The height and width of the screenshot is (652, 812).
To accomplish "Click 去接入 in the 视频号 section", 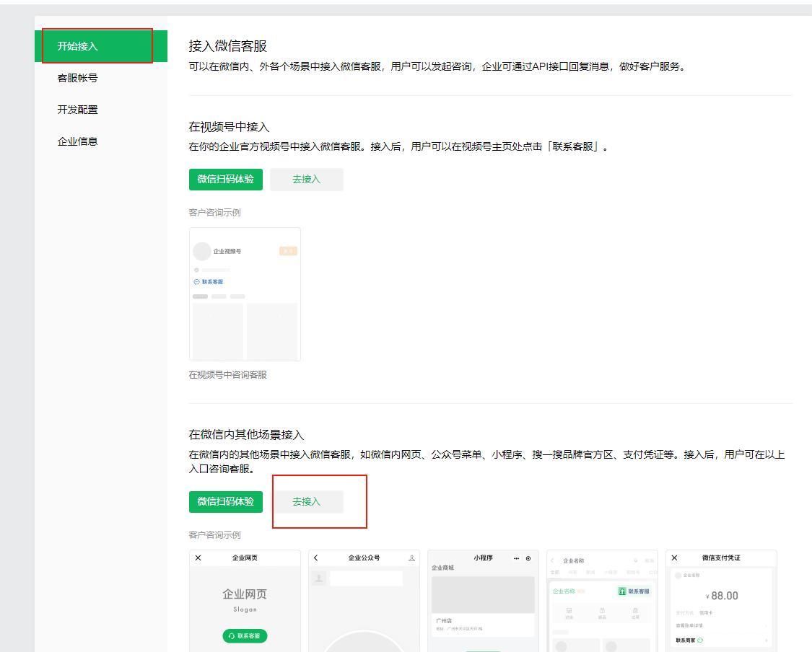I will coord(306,180).
